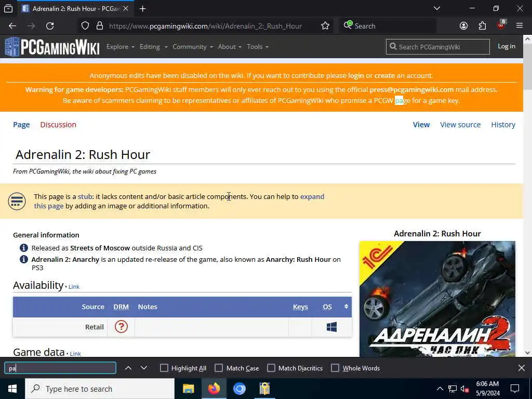Image resolution: width=532 pixels, height=399 pixels.
Task: Open the Firefox account icon
Action: coord(463,26)
